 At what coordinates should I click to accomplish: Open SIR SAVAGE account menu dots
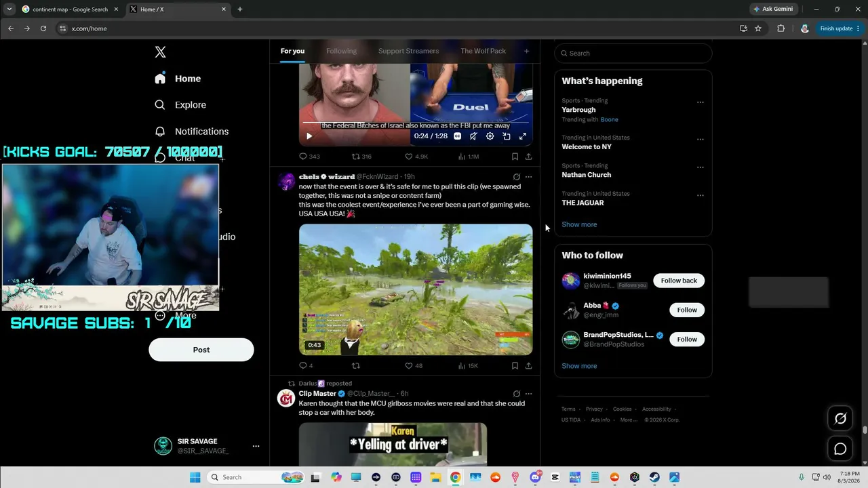click(256, 446)
